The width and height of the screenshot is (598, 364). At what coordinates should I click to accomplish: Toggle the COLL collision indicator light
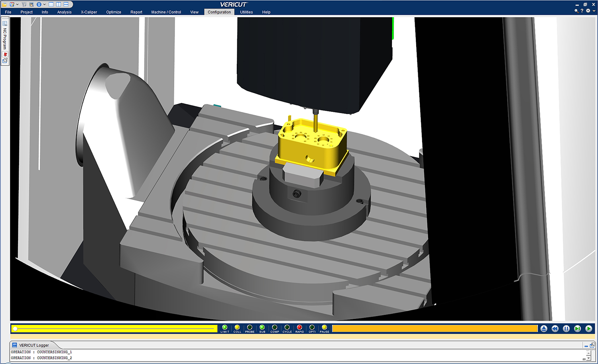(x=237, y=327)
